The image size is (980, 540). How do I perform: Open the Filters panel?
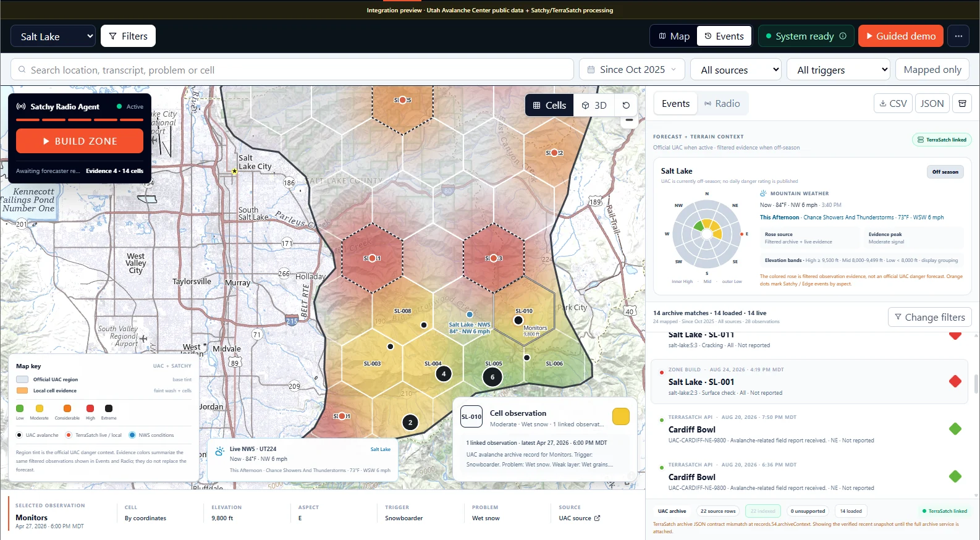pos(128,36)
